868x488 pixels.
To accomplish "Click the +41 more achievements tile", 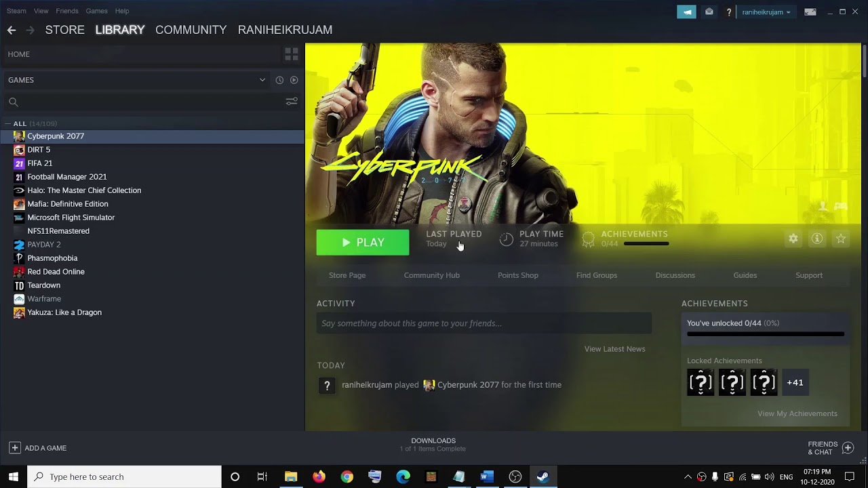I will 795,382.
